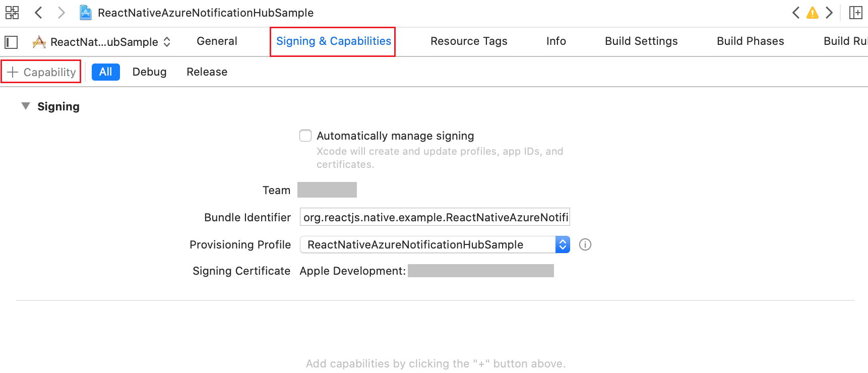This screenshot has height=373, width=868.
Task: Jump to previous issue using the left chevron
Action: tap(796, 13)
